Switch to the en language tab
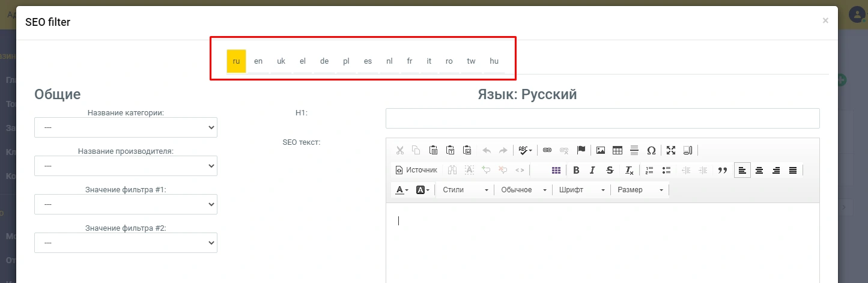 [258, 61]
